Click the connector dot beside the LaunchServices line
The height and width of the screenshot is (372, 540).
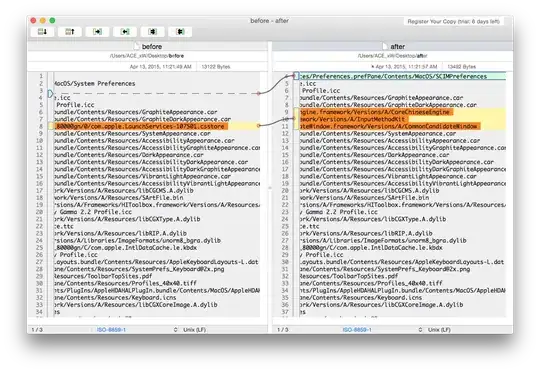click(258, 126)
